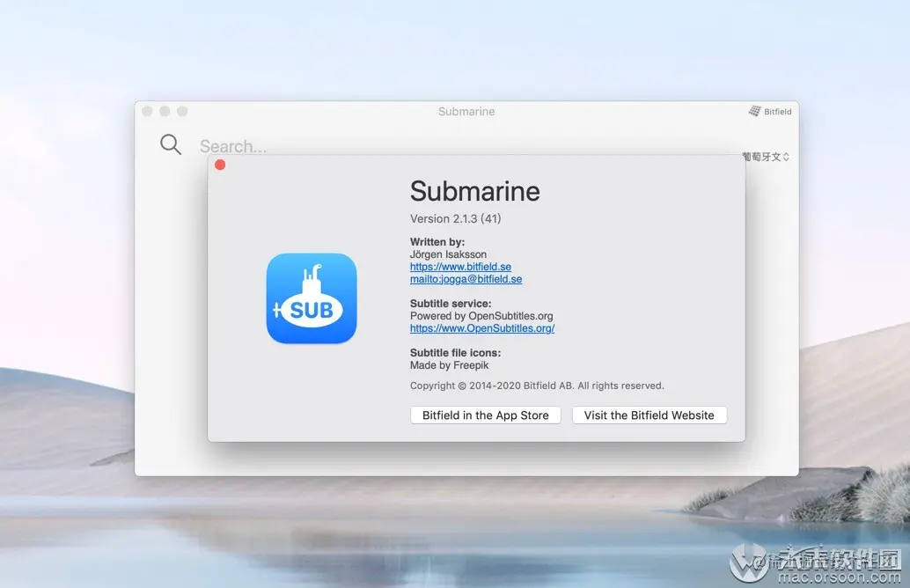
Task: Click the Subtitle file icons: label
Action: click(x=455, y=353)
